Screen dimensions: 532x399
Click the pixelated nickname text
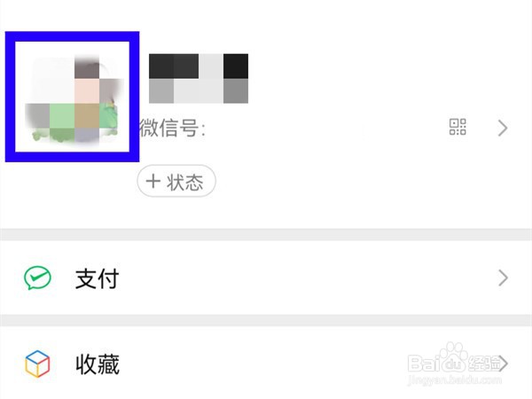click(x=199, y=78)
